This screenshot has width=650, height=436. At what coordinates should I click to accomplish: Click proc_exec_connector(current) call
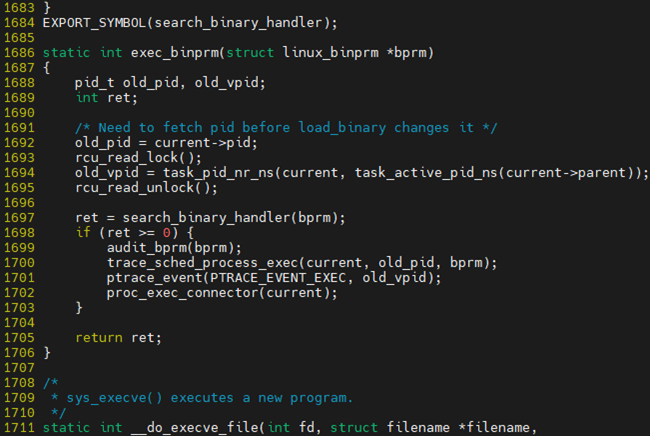[x=218, y=293]
